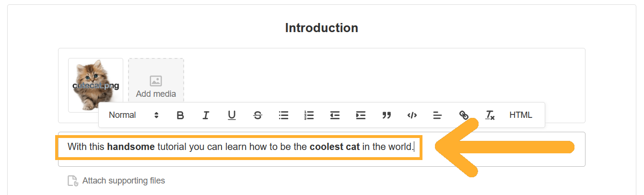Toggle italic formatting

pos(206,115)
